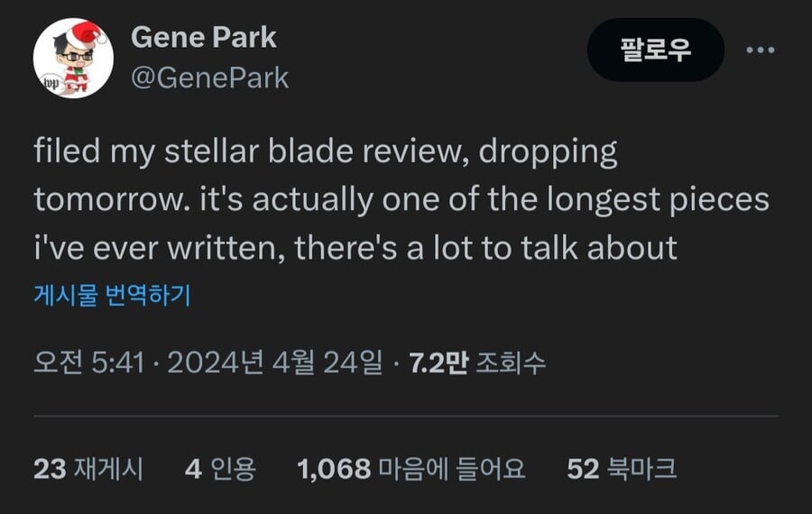Image resolution: width=812 pixels, height=514 pixels.
Task: Click the tweet text about stellar blade
Action: (x=401, y=200)
